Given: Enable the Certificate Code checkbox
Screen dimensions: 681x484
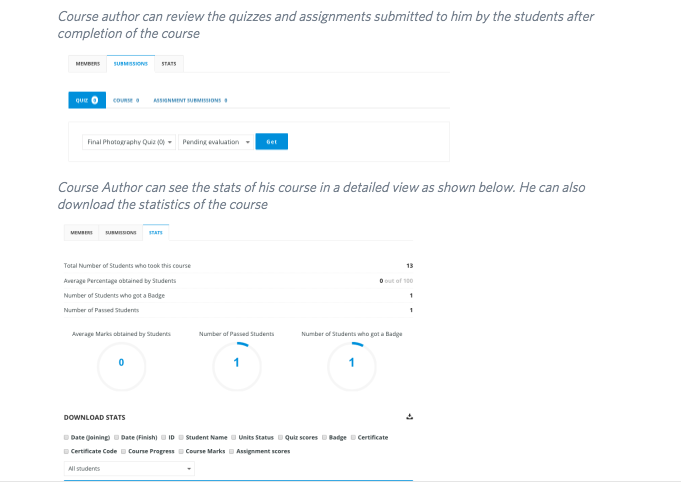Looking at the screenshot, I should tap(66, 451).
